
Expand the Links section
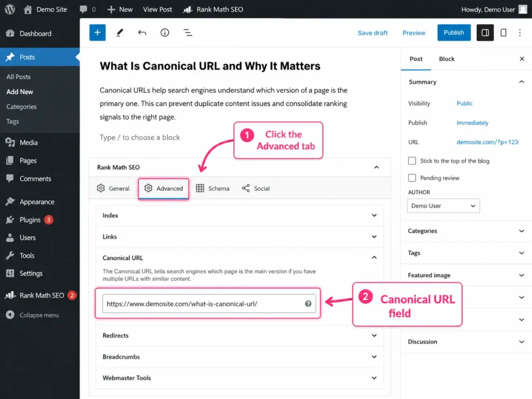point(240,237)
